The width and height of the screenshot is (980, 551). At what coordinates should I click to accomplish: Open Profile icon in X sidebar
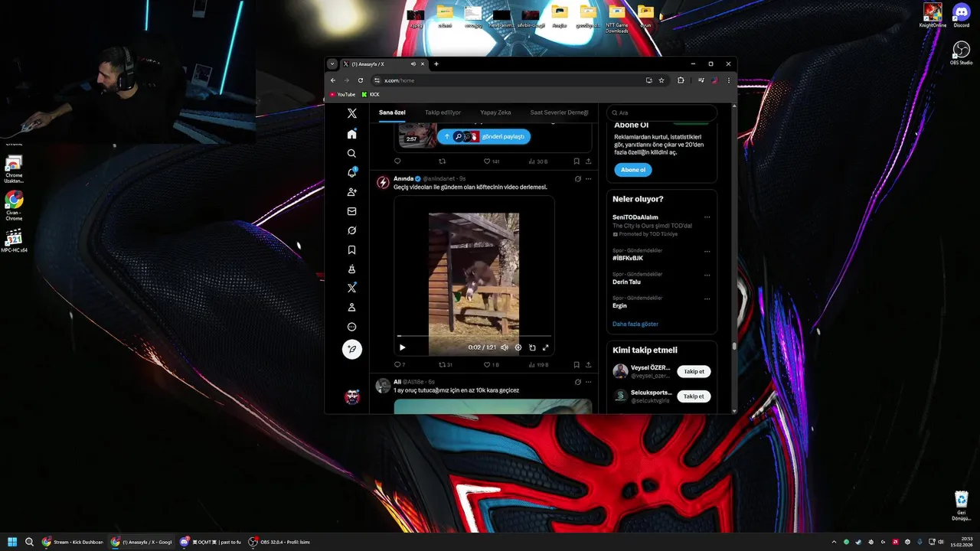point(351,308)
